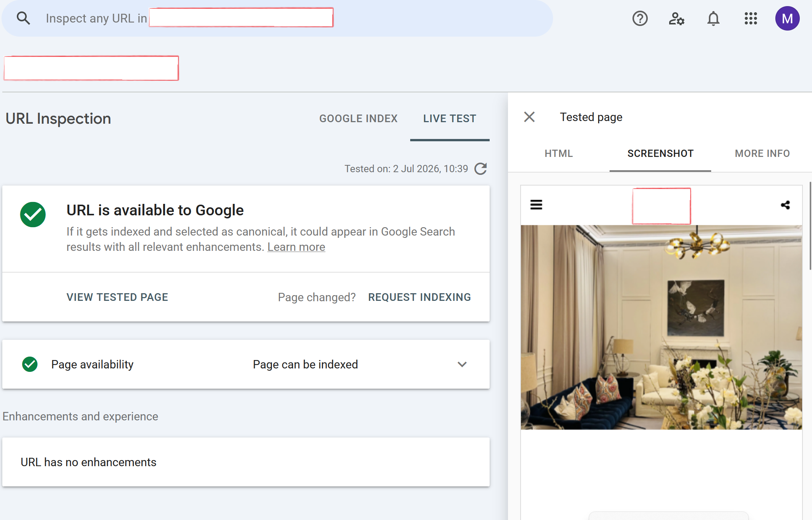Click View Tested Page

117,297
